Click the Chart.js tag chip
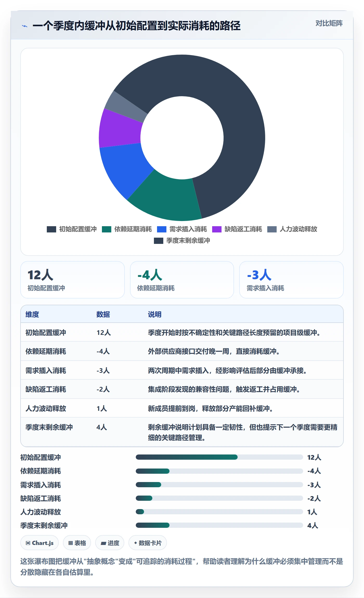The height and width of the screenshot is (598, 364). (x=40, y=543)
